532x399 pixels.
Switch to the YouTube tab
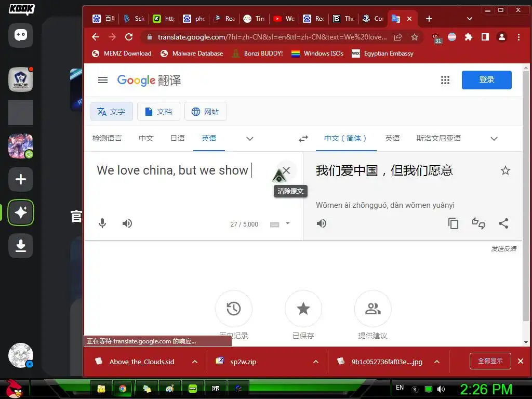pyautogui.click(x=284, y=19)
